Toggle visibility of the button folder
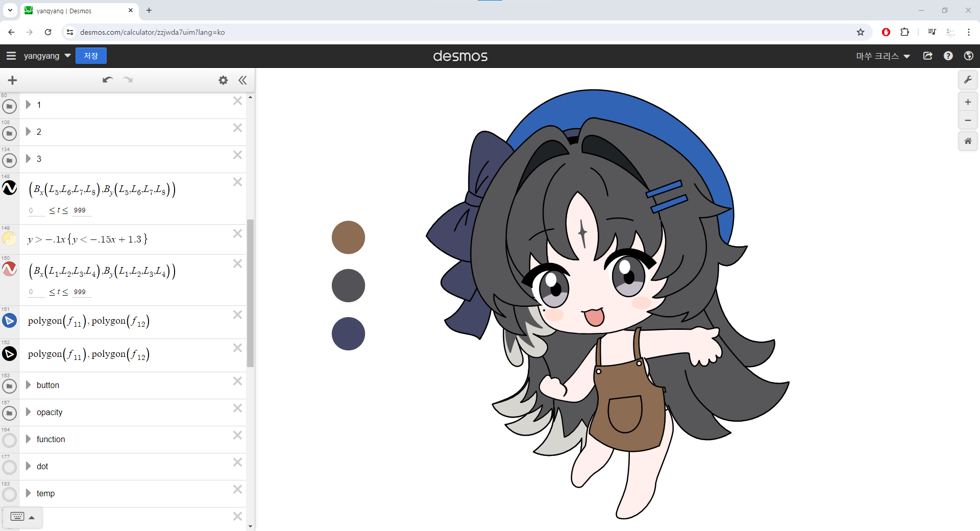The height and width of the screenshot is (531, 980). click(9, 386)
